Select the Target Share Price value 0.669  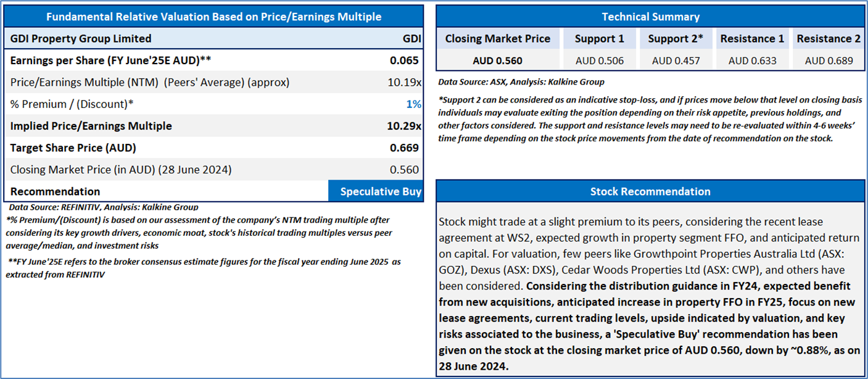tap(405, 148)
